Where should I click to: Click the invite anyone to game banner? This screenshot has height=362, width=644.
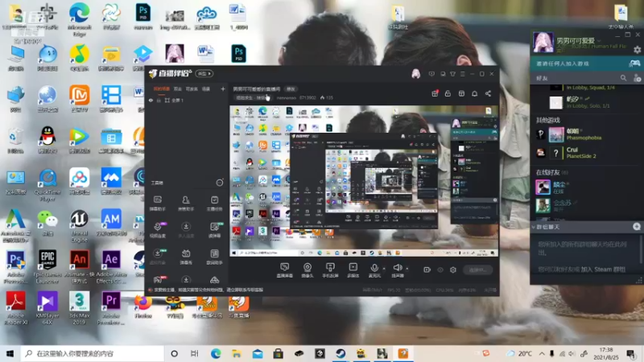(587, 64)
